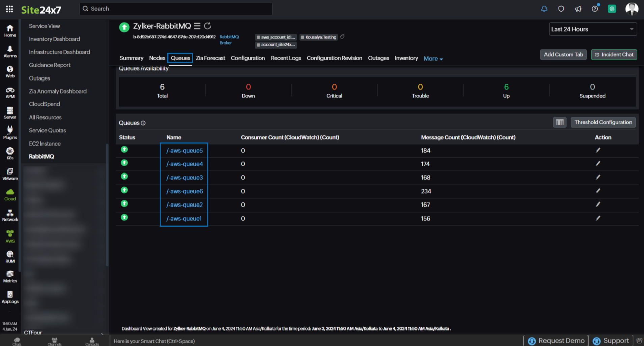Open the hamburger menu beside Zylker-RabbitMQ

(x=197, y=26)
